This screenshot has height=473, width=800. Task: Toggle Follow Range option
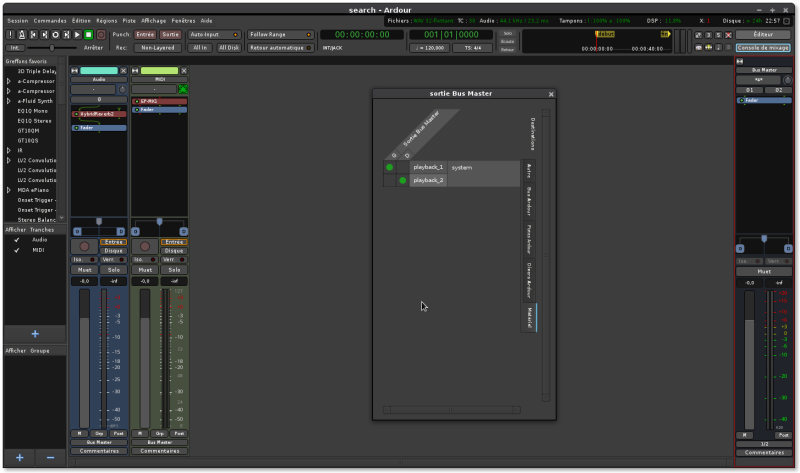pos(280,35)
